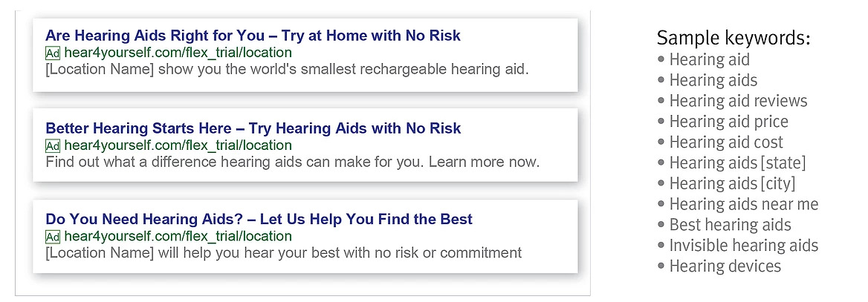Select the 'Hearing aid reviews' keyword
868x302 pixels.
pyautogui.click(x=739, y=101)
